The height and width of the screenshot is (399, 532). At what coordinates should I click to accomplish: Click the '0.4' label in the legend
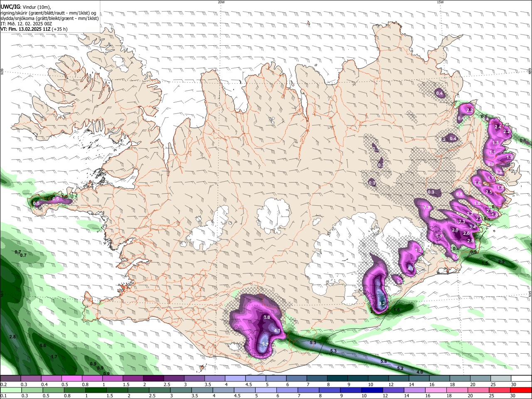coord(44,384)
